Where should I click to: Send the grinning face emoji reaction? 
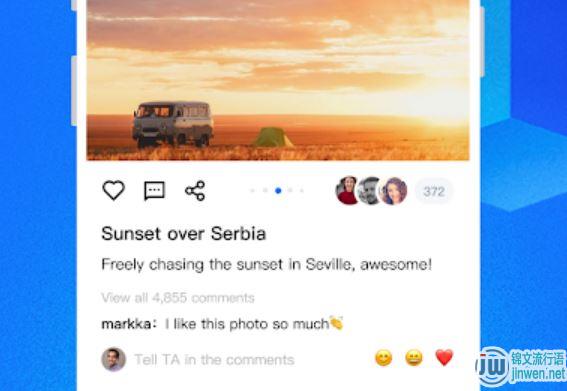[x=414, y=358]
